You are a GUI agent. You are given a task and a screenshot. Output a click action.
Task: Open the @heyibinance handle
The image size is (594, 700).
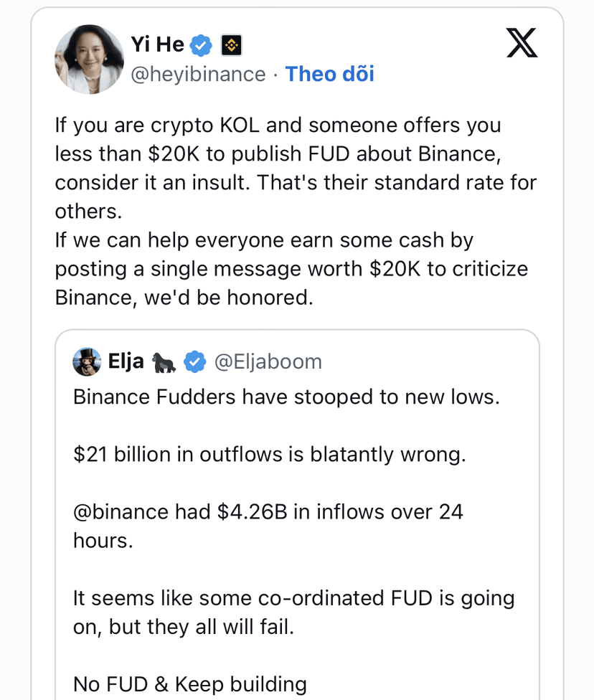coord(198,74)
